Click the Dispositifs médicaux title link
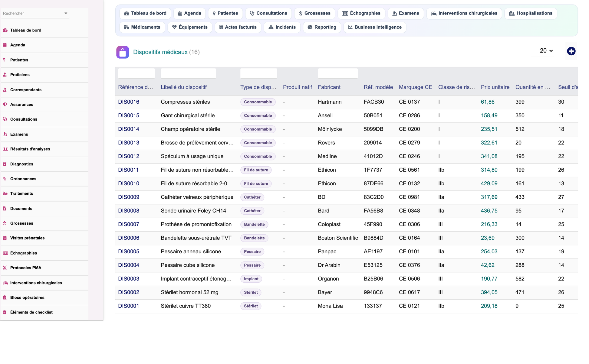 (x=160, y=52)
